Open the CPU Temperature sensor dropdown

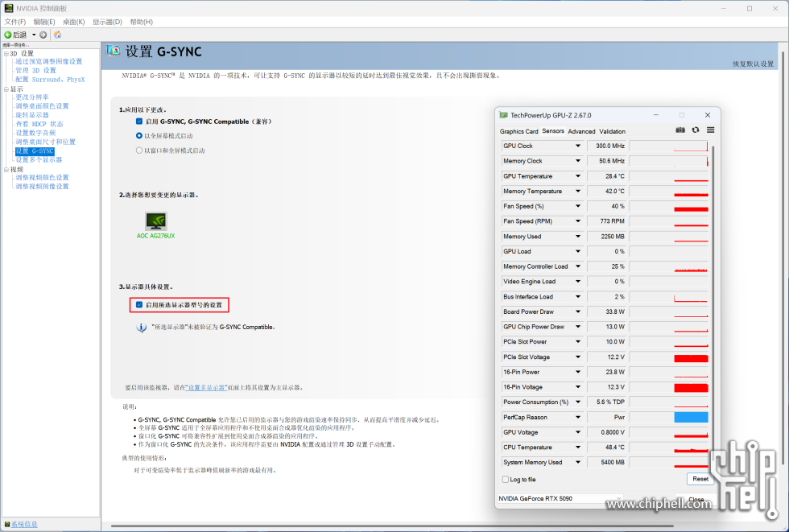pyautogui.click(x=578, y=447)
